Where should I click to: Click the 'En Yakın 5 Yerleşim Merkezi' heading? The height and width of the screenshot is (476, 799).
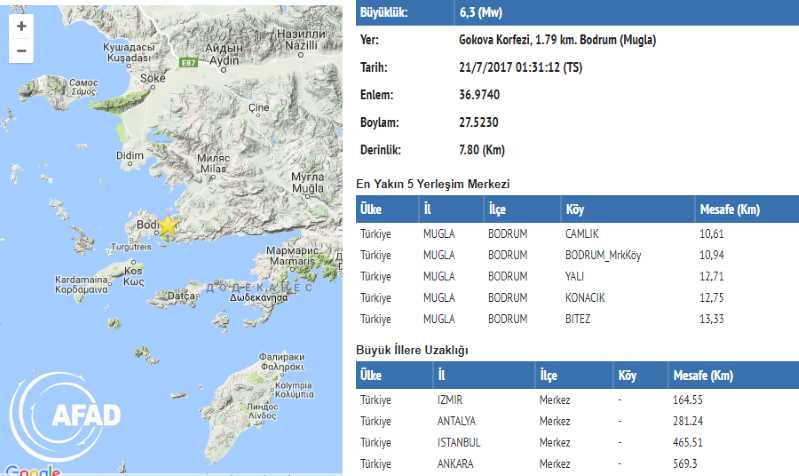pyautogui.click(x=433, y=184)
